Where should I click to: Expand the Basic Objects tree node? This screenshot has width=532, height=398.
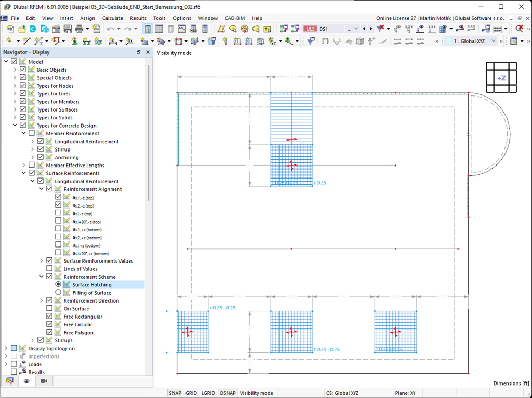click(15, 69)
